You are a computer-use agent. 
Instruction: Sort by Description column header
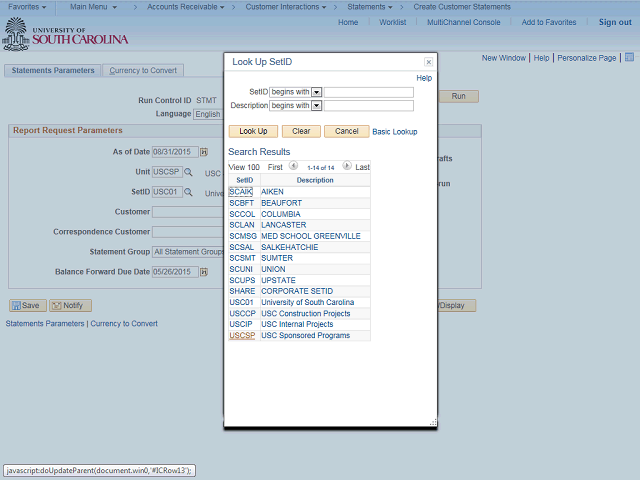coord(315,180)
